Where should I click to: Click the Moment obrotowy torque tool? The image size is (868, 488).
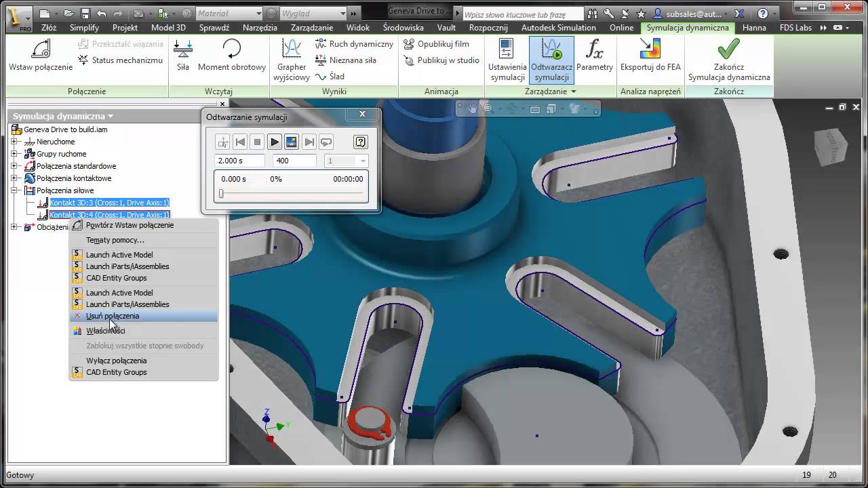(232, 55)
